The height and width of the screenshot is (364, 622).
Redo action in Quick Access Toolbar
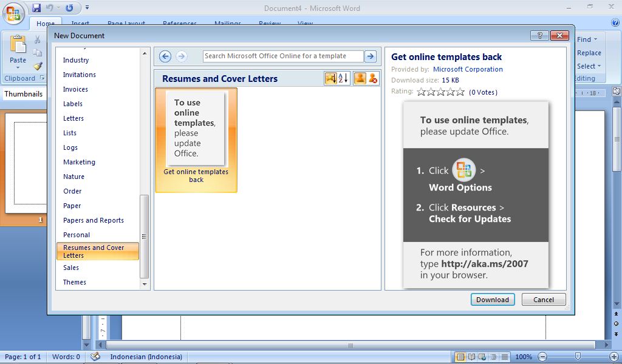[x=69, y=7]
